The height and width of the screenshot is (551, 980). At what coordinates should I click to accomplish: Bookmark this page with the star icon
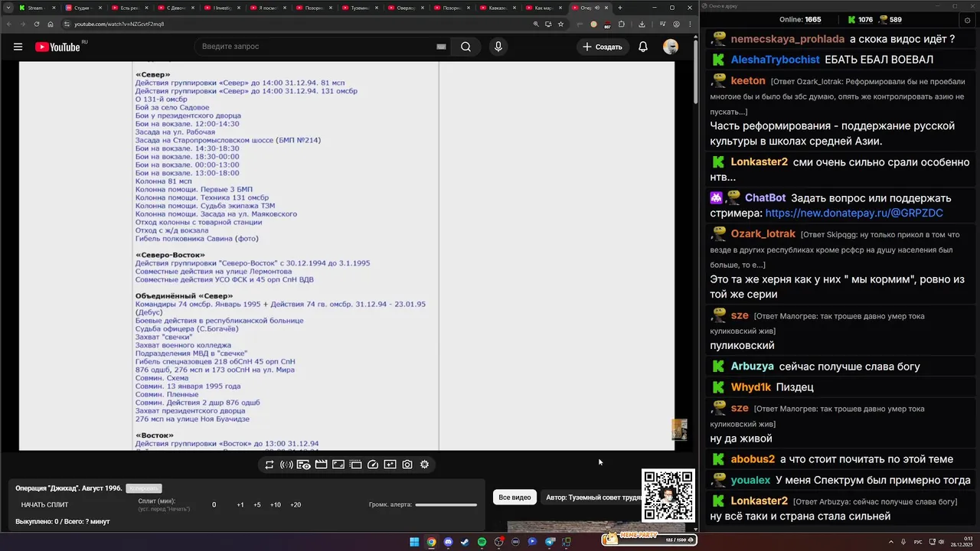[x=560, y=24]
